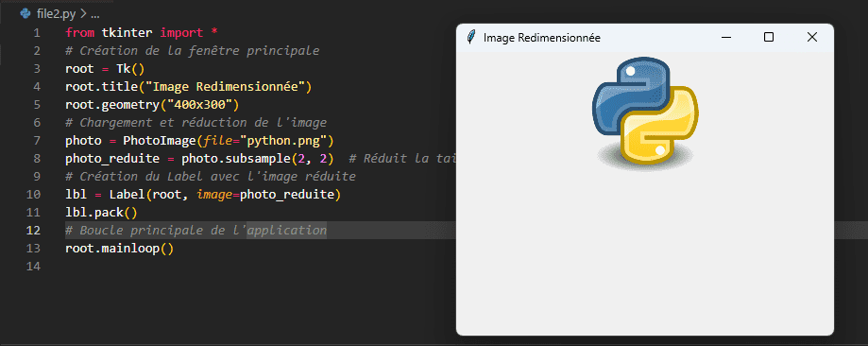Click the Python file icon in breadcrumb
The image size is (868, 346).
pyautogui.click(x=26, y=14)
